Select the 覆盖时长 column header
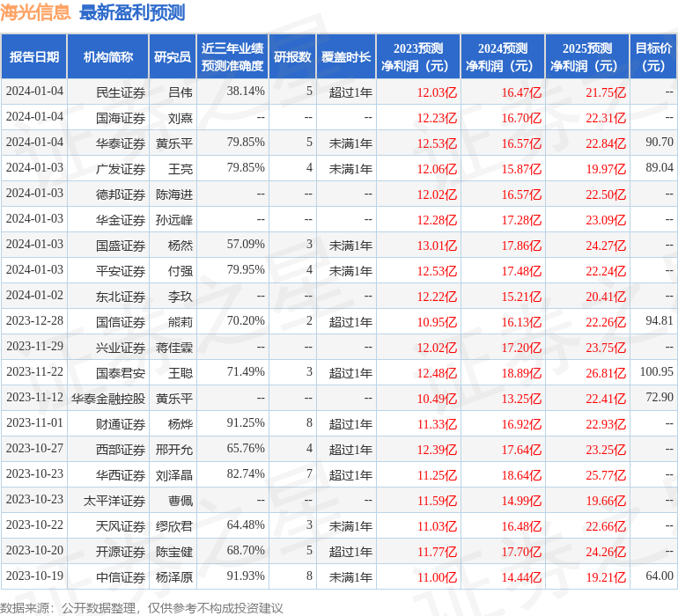 pyautogui.click(x=346, y=56)
